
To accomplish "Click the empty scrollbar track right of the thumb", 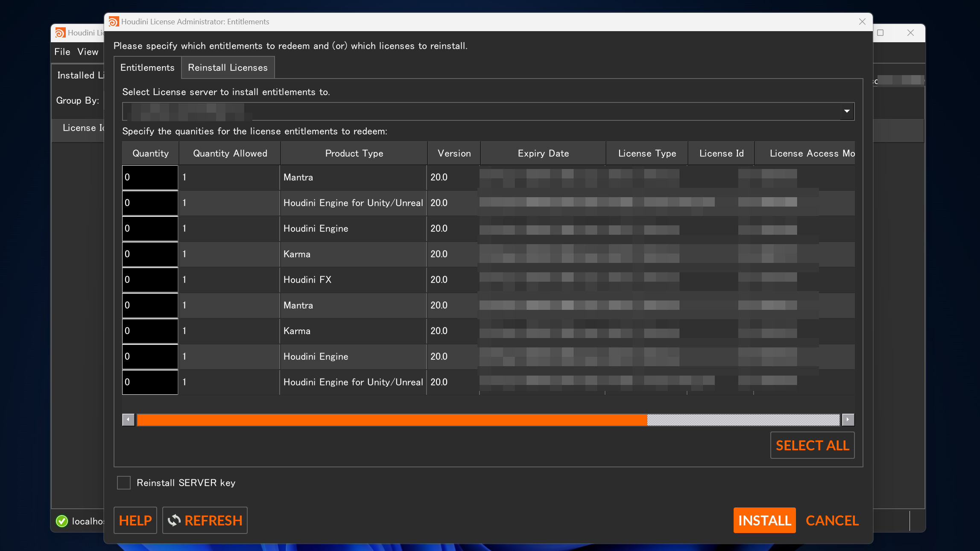I will coord(743,420).
